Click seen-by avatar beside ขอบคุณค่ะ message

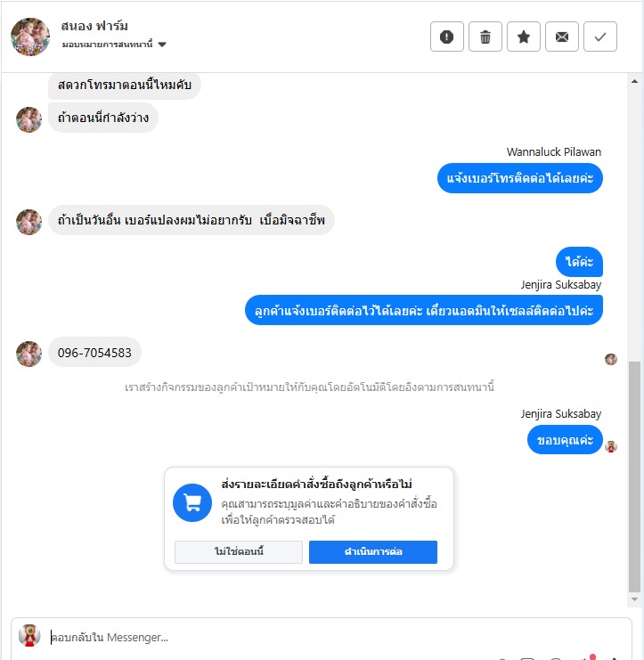611,446
